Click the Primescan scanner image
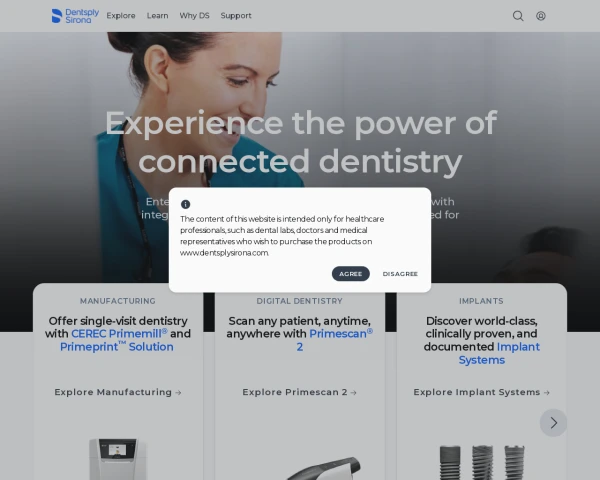 [324, 468]
